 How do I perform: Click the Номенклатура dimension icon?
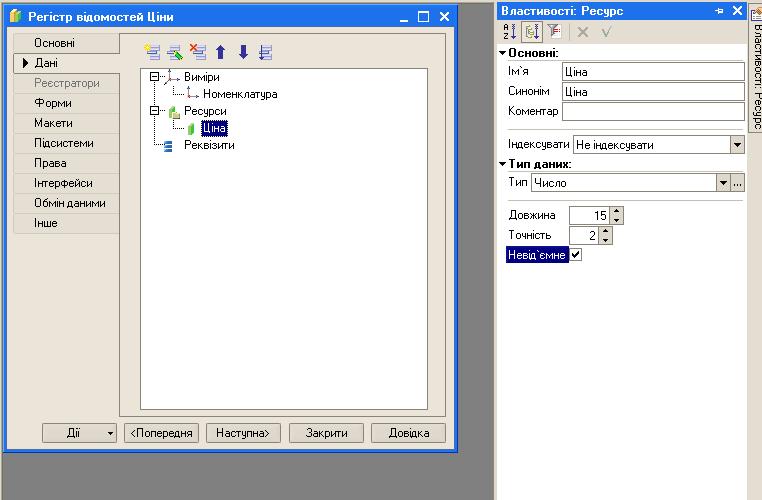point(192,94)
